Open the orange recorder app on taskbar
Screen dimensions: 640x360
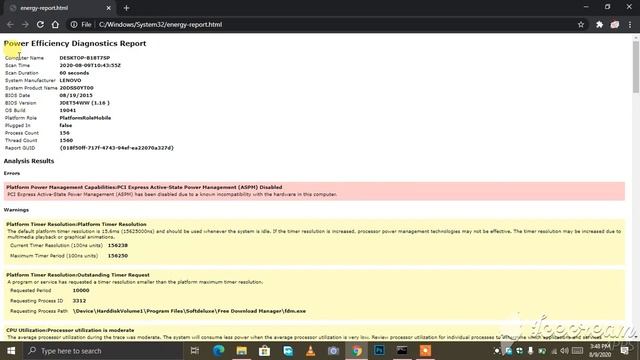(425, 351)
